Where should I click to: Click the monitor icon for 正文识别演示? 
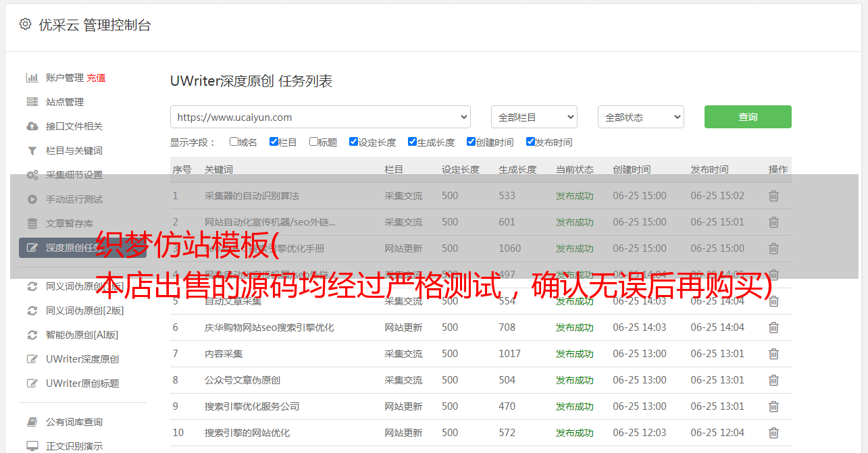[x=32, y=446]
